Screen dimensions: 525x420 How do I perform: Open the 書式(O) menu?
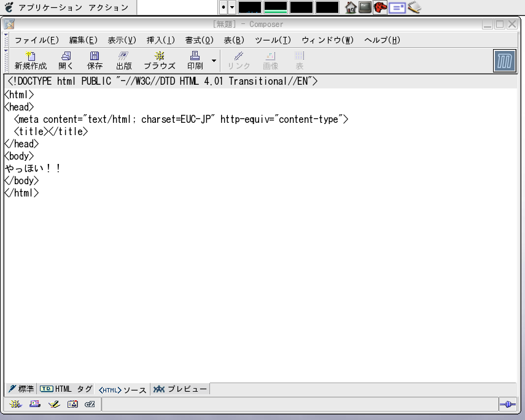click(199, 40)
